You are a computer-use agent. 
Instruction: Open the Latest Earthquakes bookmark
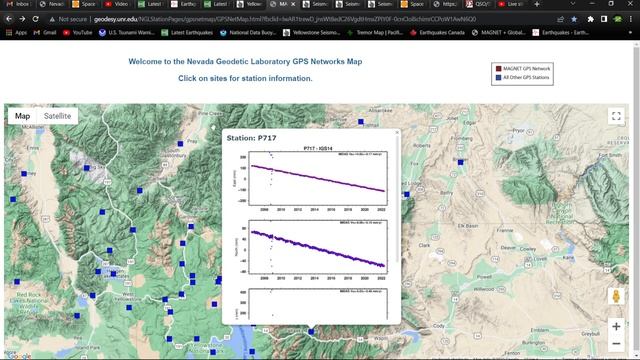tap(187, 33)
